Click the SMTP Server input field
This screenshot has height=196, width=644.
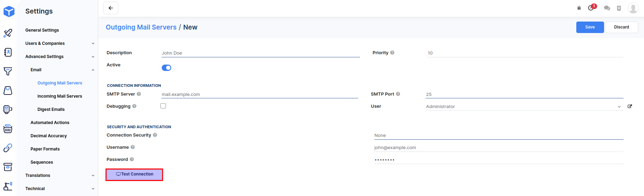pos(260,95)
